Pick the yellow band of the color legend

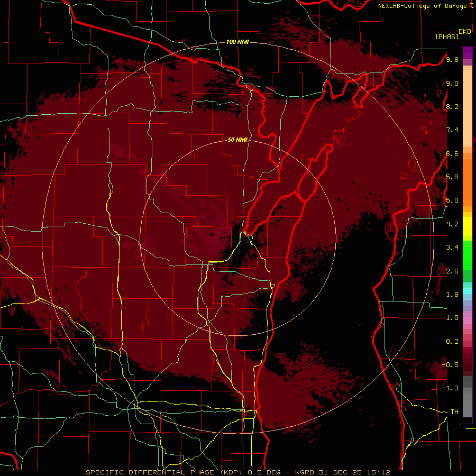pos(467,226)
